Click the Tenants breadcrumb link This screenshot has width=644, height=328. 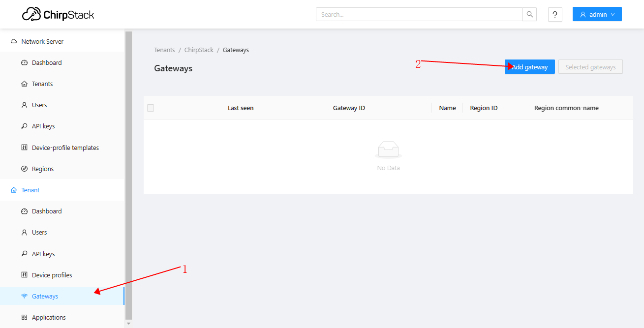point(164,50)
